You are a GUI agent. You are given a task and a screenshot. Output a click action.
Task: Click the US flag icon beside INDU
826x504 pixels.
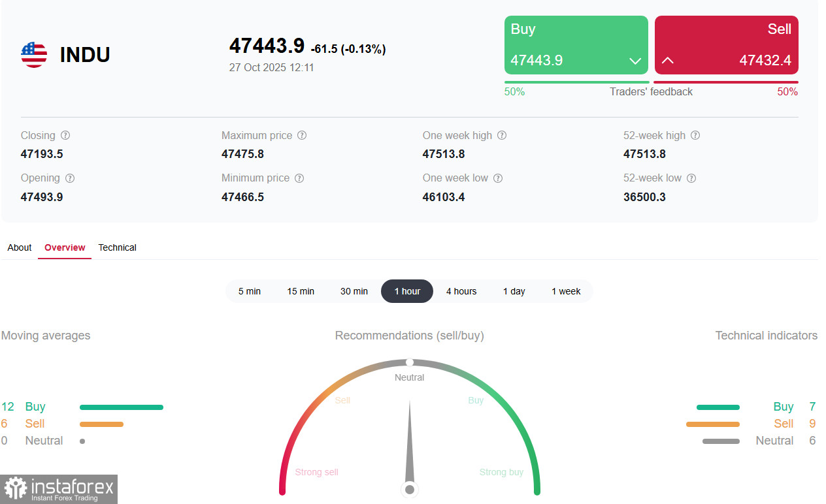(x=34, y=55)
